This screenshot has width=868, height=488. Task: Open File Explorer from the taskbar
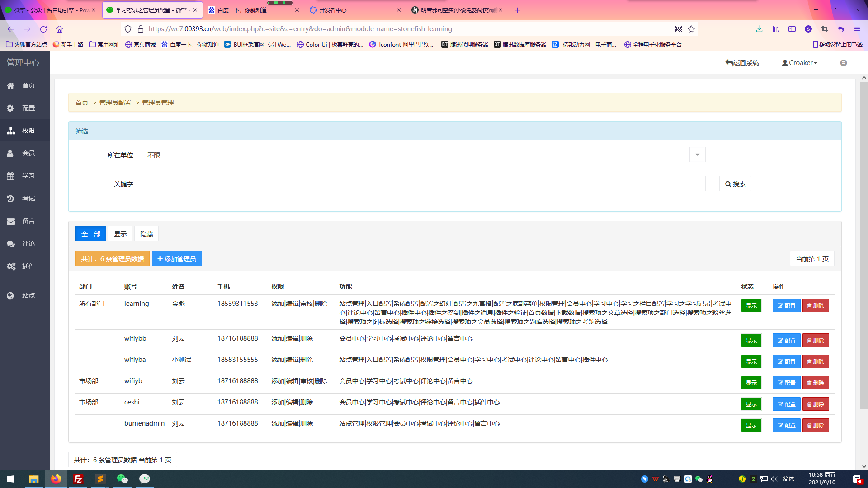coord(34,479)
